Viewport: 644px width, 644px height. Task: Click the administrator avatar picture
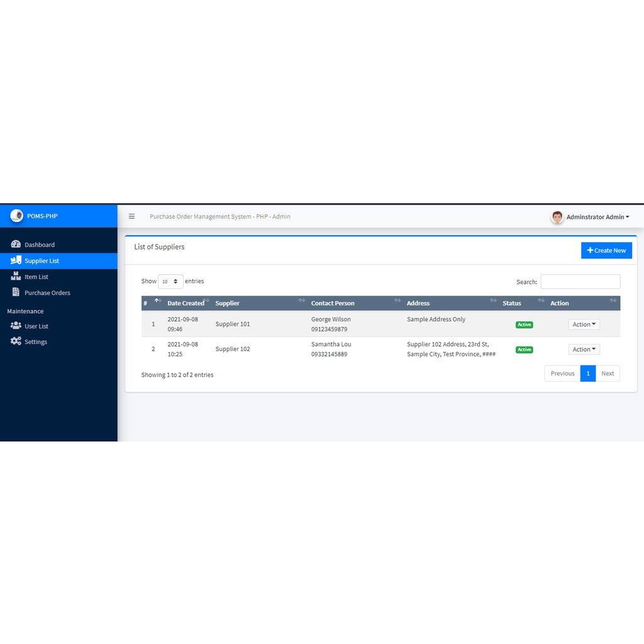[557, 217]
